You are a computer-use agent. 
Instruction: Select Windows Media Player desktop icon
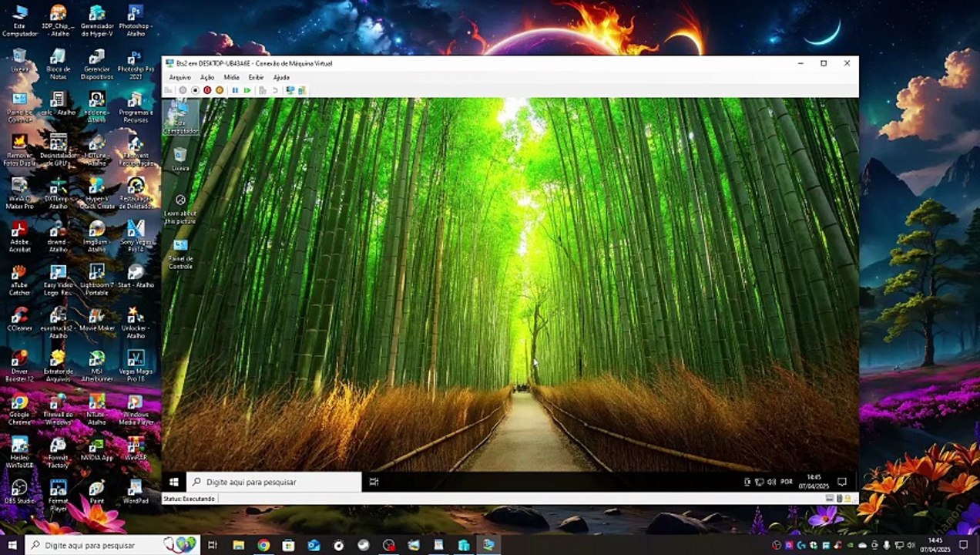click(x=136, y=410)
